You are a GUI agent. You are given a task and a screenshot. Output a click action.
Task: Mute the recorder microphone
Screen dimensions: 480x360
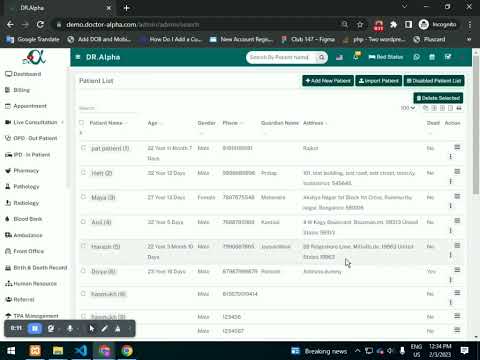pyautogui.click(x=70, y=329)
